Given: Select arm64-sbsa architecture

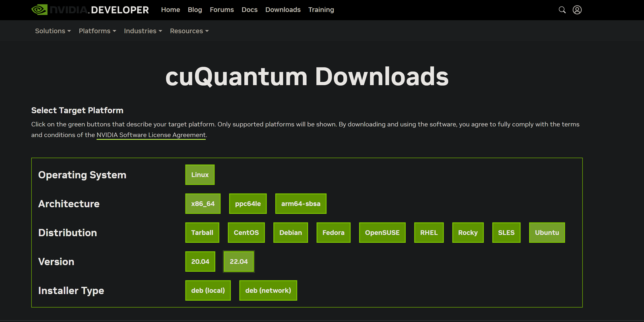Looking at the screenshot, I should pos(301,204).
